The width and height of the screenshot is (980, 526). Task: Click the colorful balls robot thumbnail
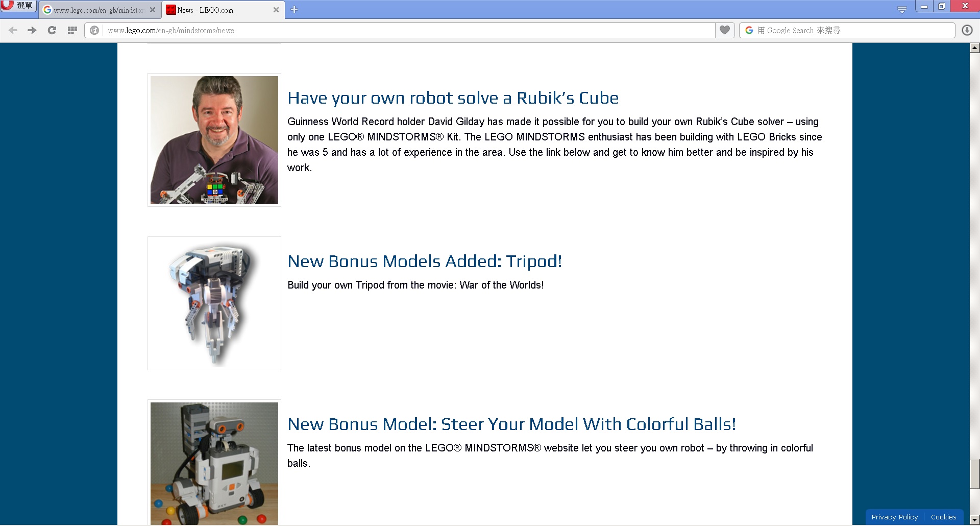coord(214,463)
